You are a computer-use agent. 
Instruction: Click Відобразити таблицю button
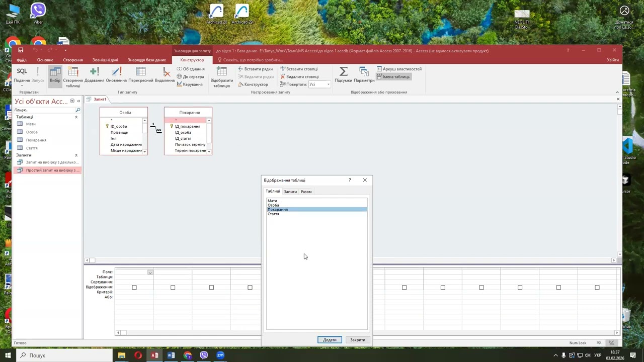(x=222, y=77)
